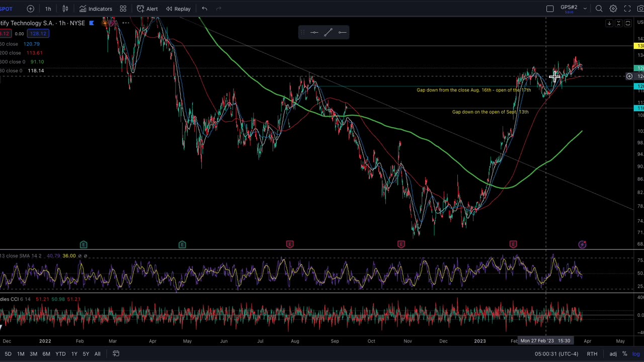Select the horizontal line tool in floating toolbar
Screen dimensions: 644x362
pos(314,33)
